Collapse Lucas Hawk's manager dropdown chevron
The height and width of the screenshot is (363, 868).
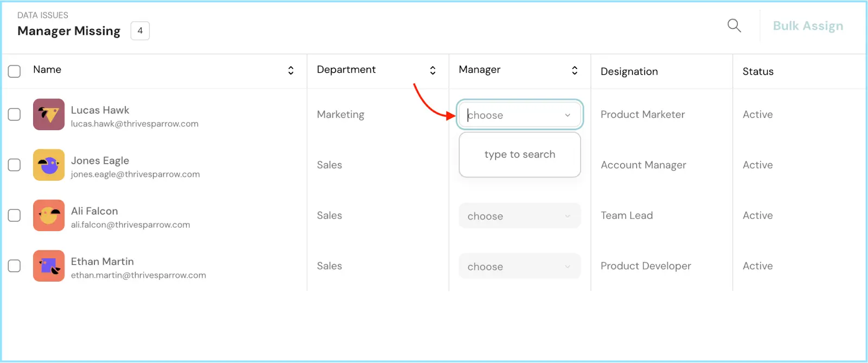(x=567, y=115)
